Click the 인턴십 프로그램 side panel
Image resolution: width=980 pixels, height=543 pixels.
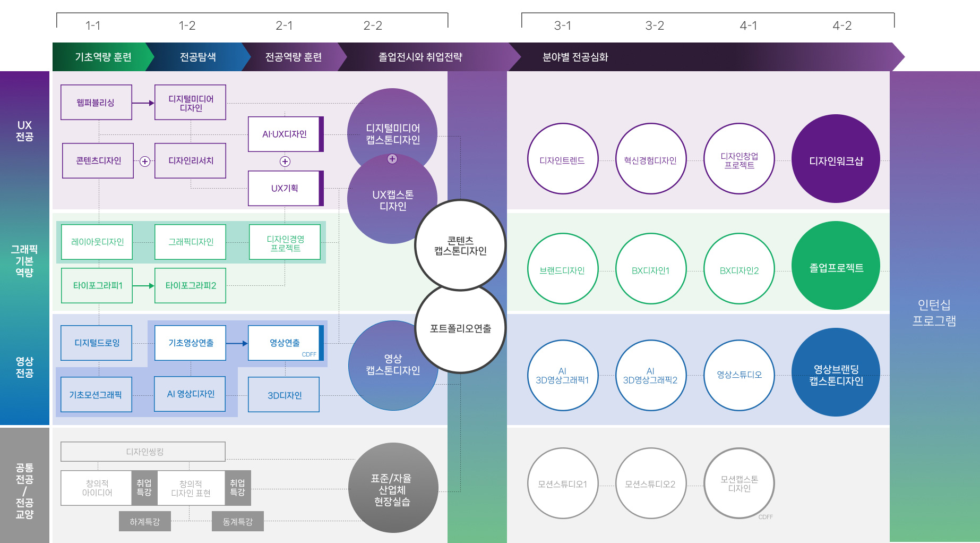point(934,312)
